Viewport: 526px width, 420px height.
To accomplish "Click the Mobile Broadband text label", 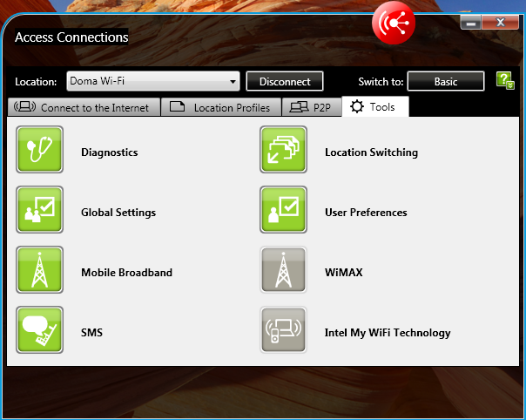I will [x=126, y=273].
